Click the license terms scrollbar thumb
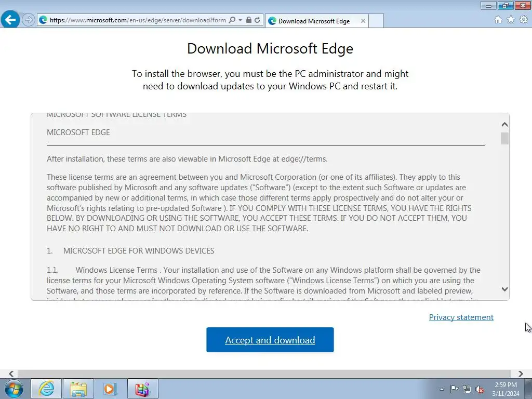532x399 pixels. coord(504,138)
